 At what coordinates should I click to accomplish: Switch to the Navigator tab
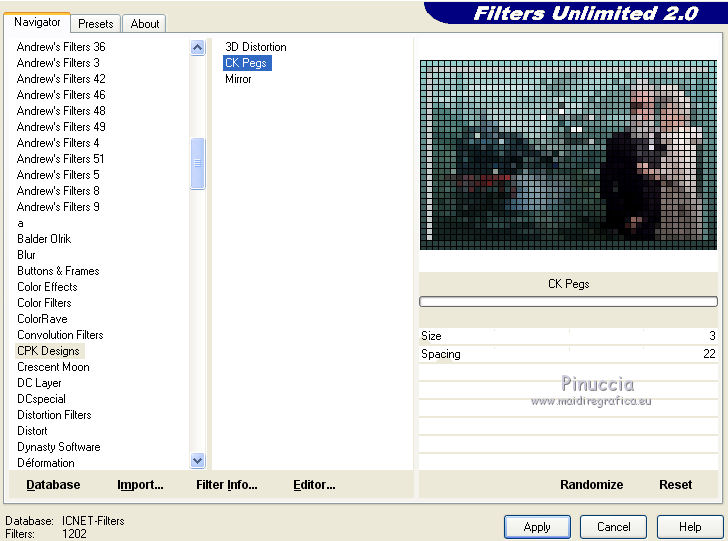click(x=37, y=22)
